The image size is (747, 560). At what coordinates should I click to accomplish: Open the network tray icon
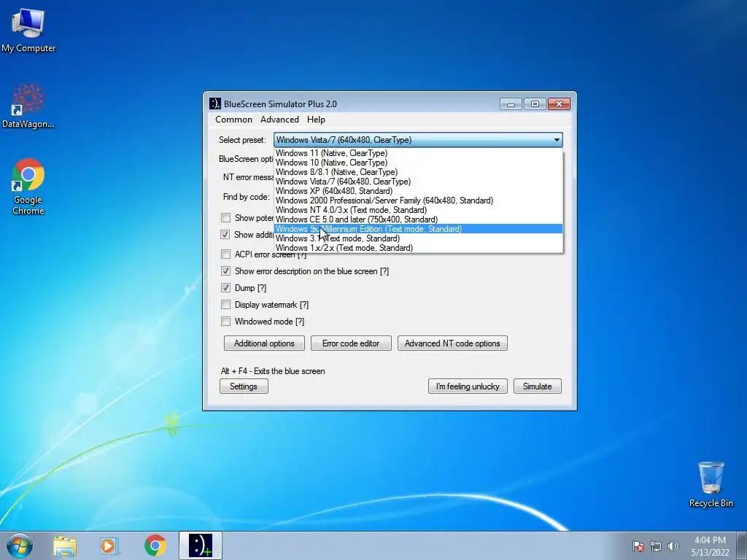click(656, 546)
